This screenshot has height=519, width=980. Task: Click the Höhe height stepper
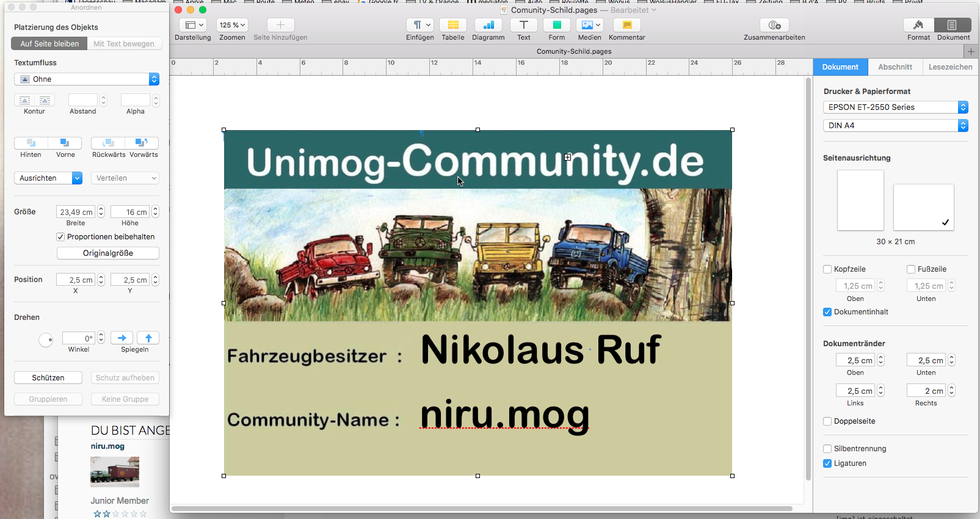pyautogui.click(x=156, y=212)
